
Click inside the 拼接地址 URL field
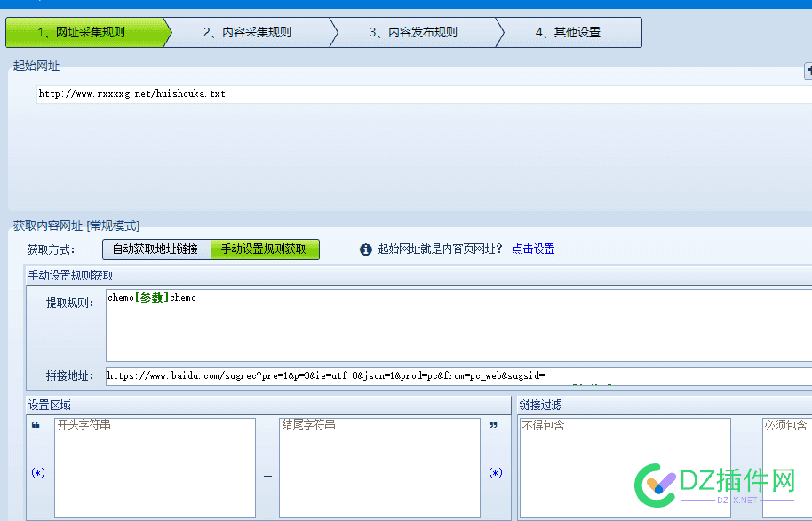[x=458, y=376]
